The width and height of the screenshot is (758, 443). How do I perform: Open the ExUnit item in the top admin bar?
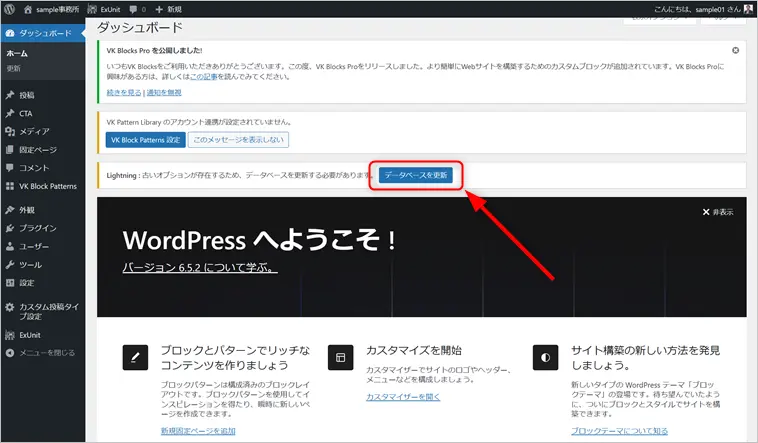pos(106,8)
